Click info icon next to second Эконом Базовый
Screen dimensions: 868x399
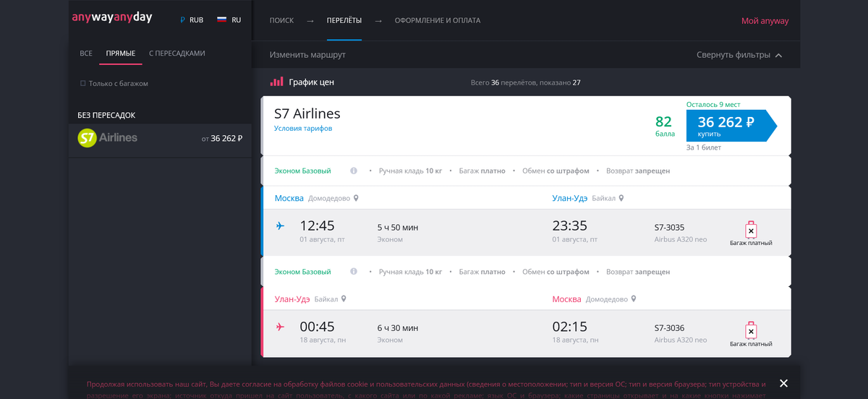pyautogui.click(x=354, y=272)
